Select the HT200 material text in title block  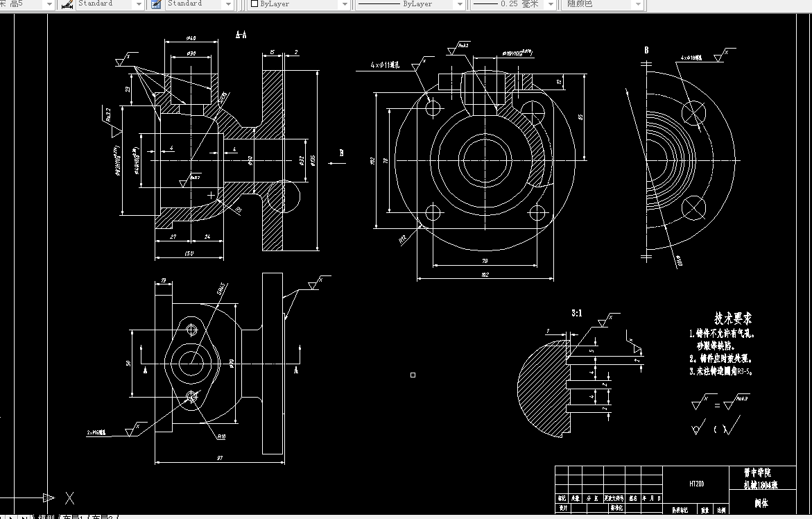coord(696,484)
